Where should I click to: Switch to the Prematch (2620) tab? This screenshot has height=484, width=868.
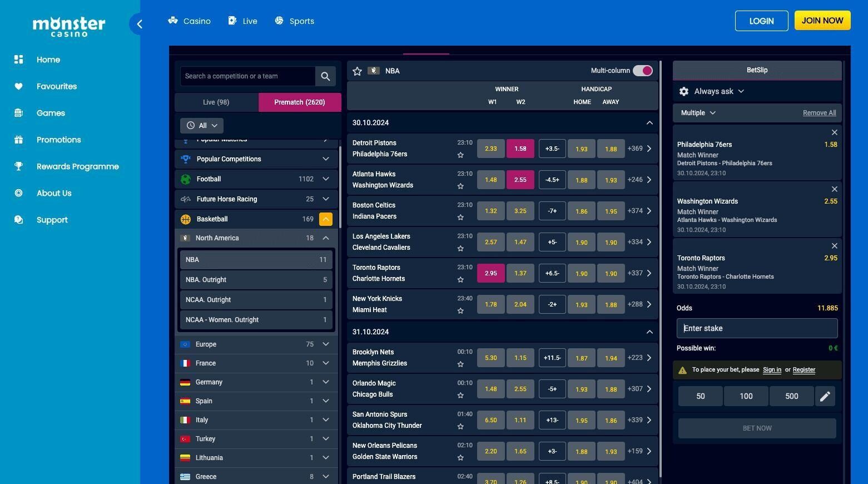click(300, 102)
